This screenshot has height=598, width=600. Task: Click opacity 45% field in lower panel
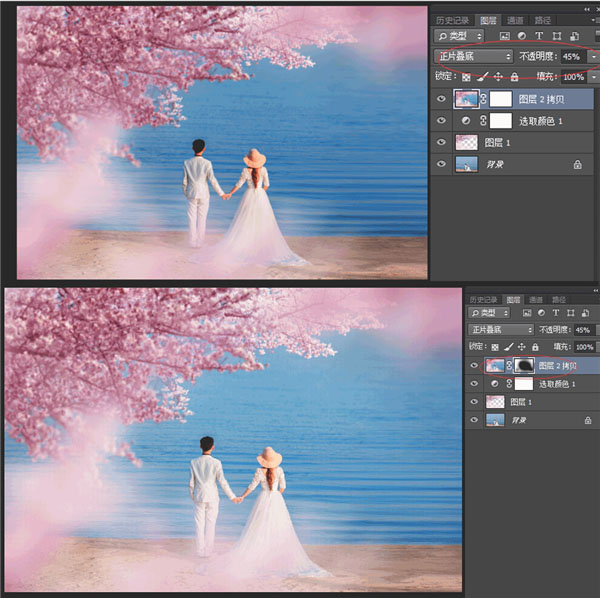[584, 330]
